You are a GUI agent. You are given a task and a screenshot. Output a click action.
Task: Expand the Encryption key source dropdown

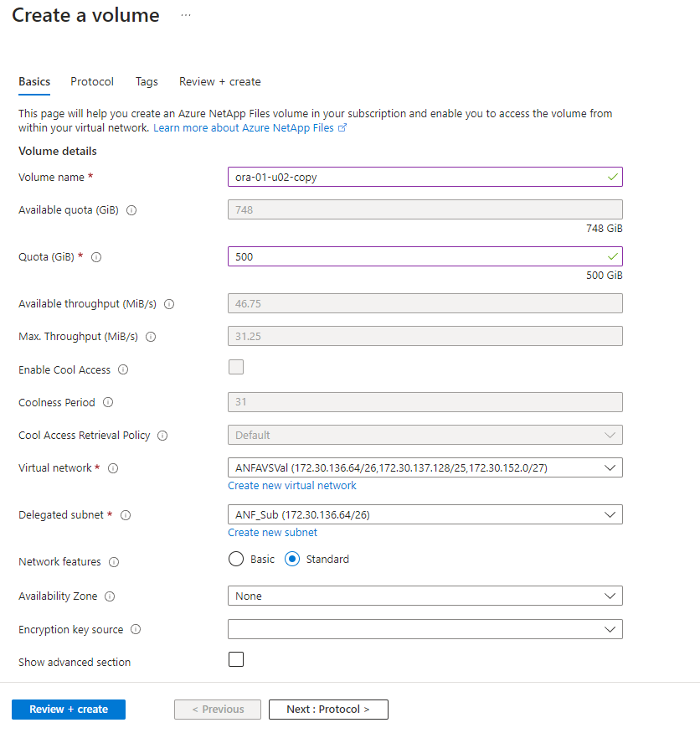tap(425, 629)
